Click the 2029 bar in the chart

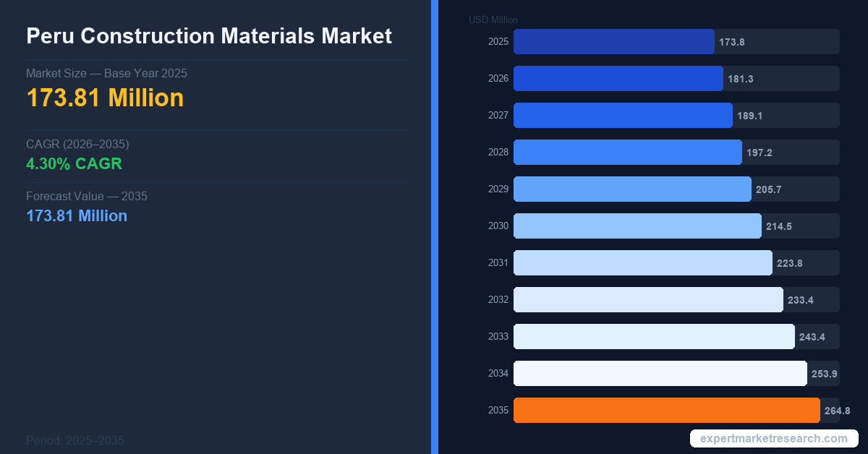(632, 189)
